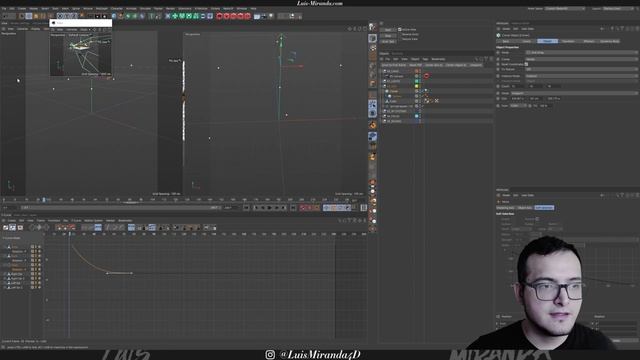The image size is (640, 360).
Task: Click the blue cube icon in vertical palette
Action: [372, 137]
